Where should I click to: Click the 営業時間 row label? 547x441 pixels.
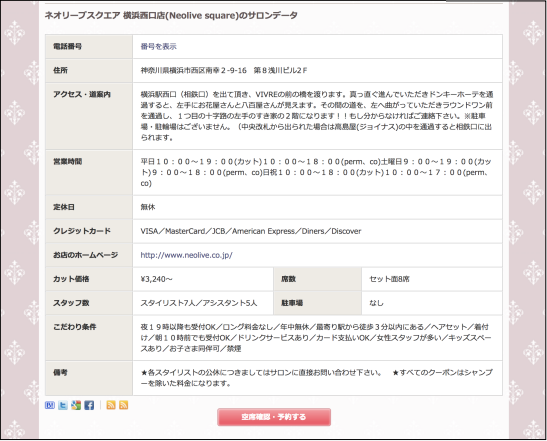pos(67,162)
